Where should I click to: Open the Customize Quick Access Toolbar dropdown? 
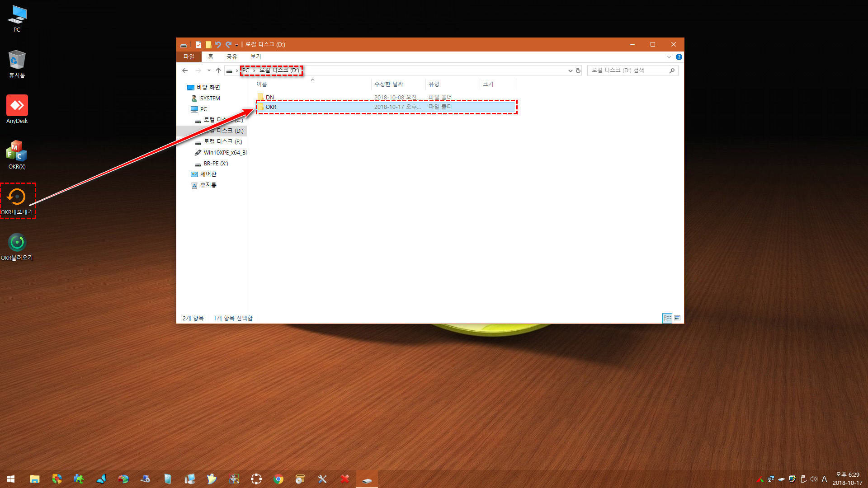pyautogui.click(x=236, y=45)
